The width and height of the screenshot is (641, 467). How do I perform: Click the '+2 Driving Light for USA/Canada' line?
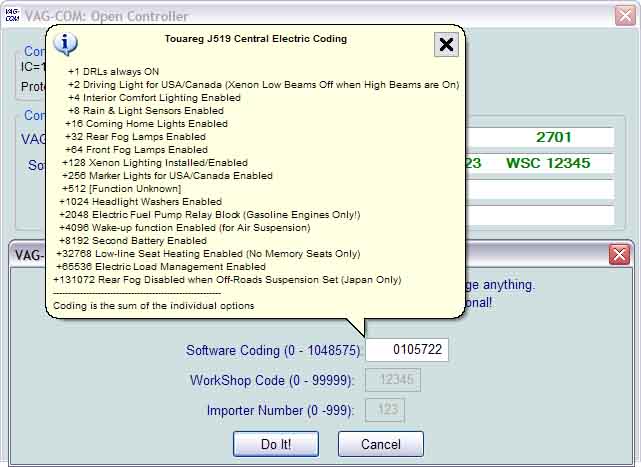[x=264, y=85]
